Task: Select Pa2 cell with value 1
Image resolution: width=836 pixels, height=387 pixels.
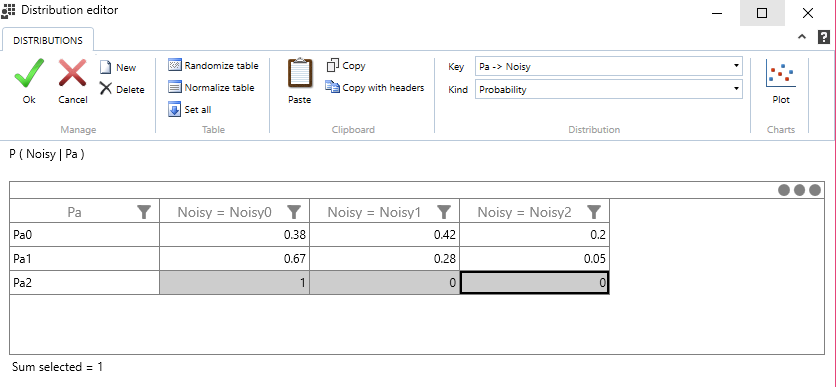Action: click(x=234, y=283)
